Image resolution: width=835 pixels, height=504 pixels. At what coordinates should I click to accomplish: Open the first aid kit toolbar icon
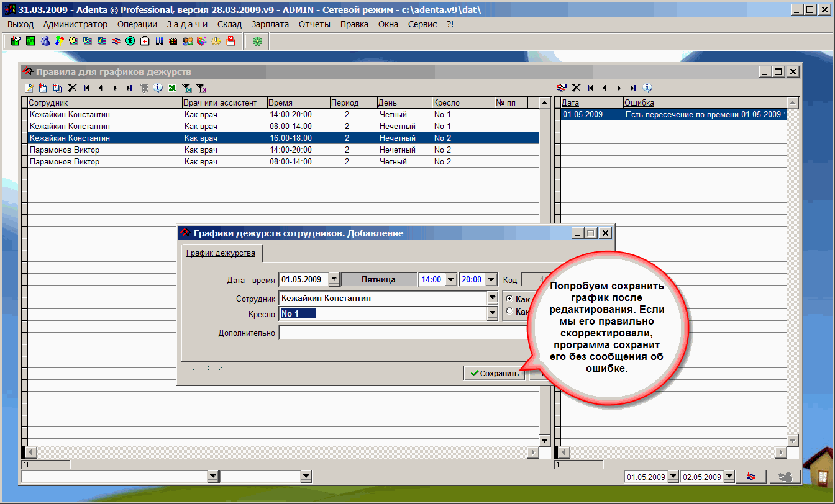145,42
